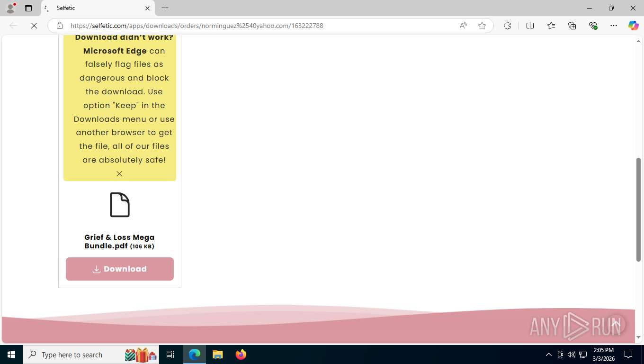Open network status tray icon
644x364 pixels.
pos(583,355)
